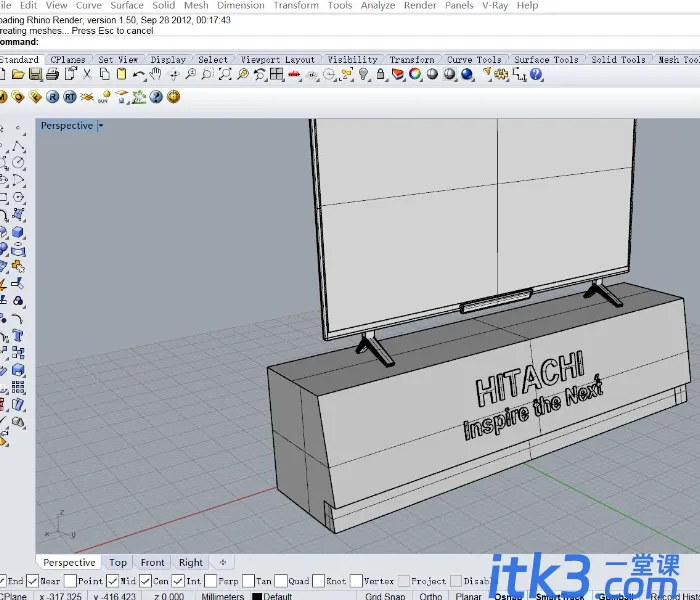
Task: Select the Text object T tool
Action: point(18,335)
